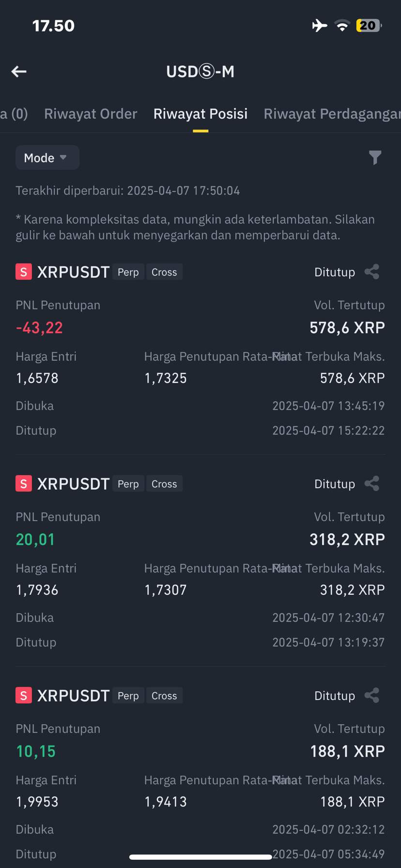Open third XRPUSDT position title

pyautogui.click(x=74, y=696)
